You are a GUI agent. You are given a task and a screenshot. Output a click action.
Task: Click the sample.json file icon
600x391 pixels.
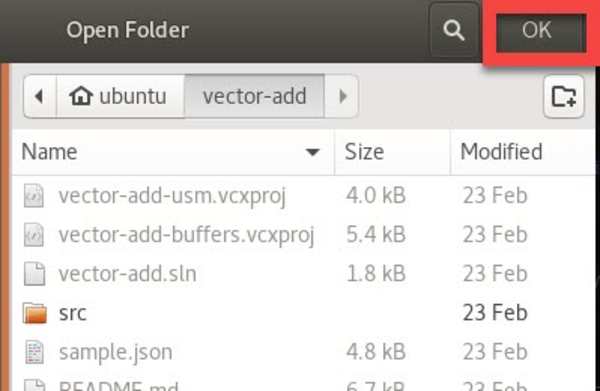(34, 352)
